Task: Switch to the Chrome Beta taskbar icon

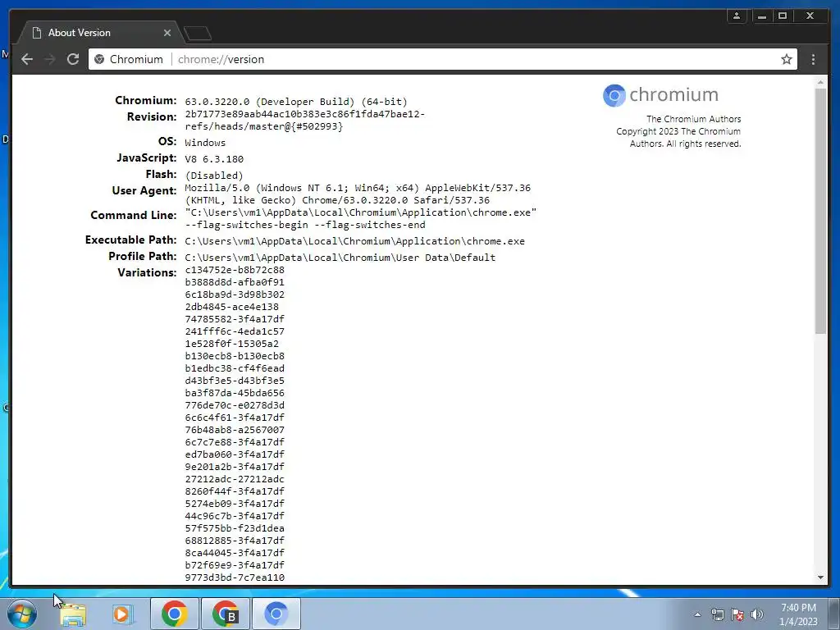Action: click(x=225, y=614)
